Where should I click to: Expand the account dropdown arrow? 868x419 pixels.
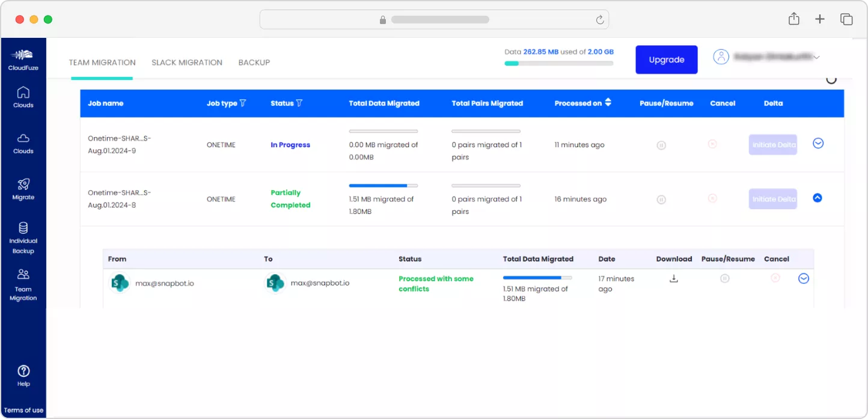tap(816, 57)
